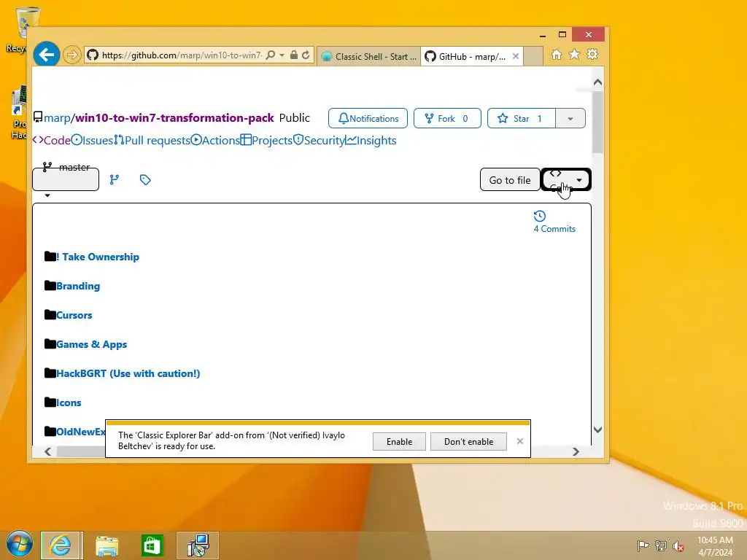The width and height of the screenshot is (747, 560).
Task: Expand the Star lists dropdown arrow
Action: (x=570, y=118)
